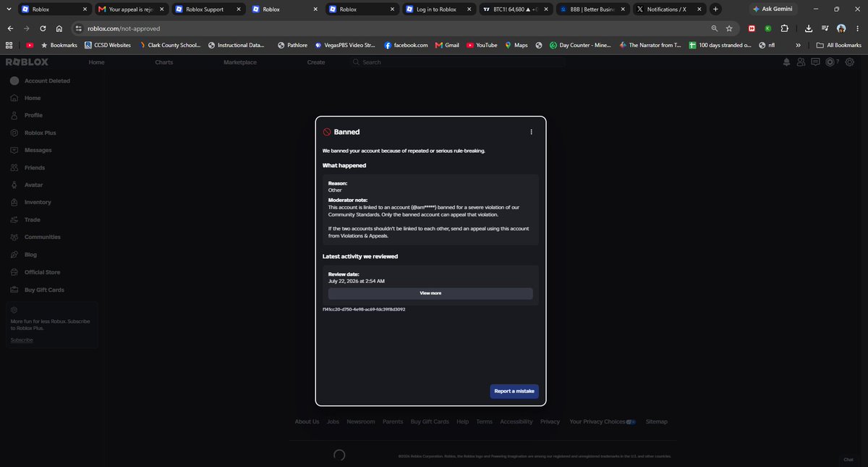868x467 pixels.
Task: Expand the tab search chevron
Action: (9, 9)
